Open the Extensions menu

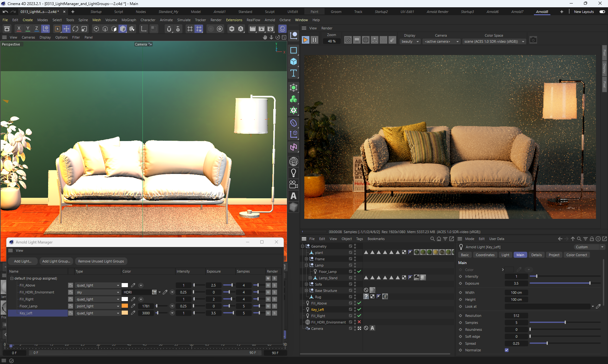coord(234,20)
